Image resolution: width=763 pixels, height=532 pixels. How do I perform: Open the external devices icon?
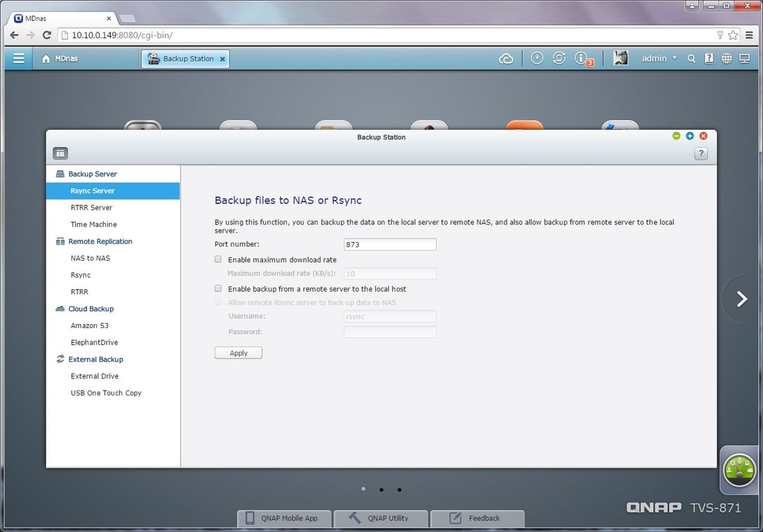click(x=560, y=58)
